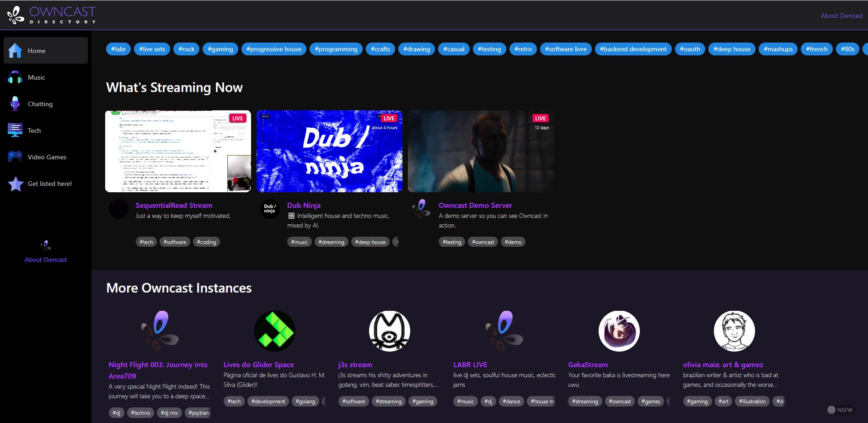Screen dimensions: 868x423
Task: Open Lives do Glider Space green logo
Action: point(274,331)
